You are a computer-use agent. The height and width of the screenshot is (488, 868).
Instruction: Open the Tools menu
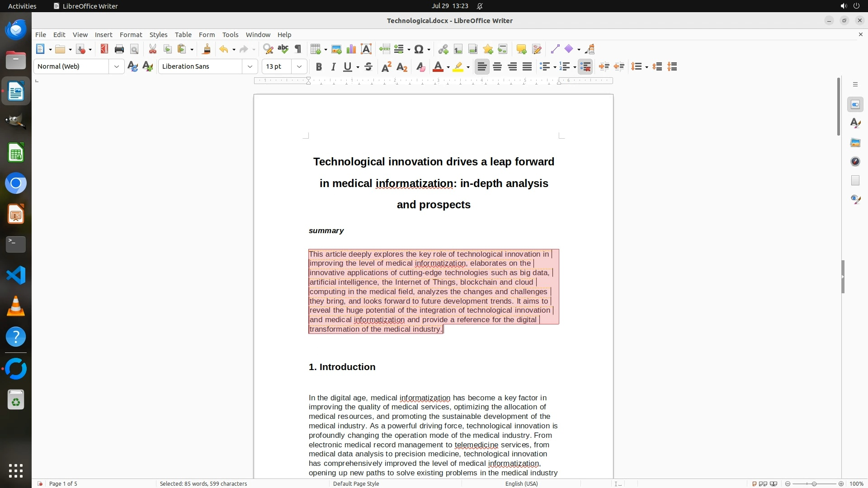tap(230, 35)
